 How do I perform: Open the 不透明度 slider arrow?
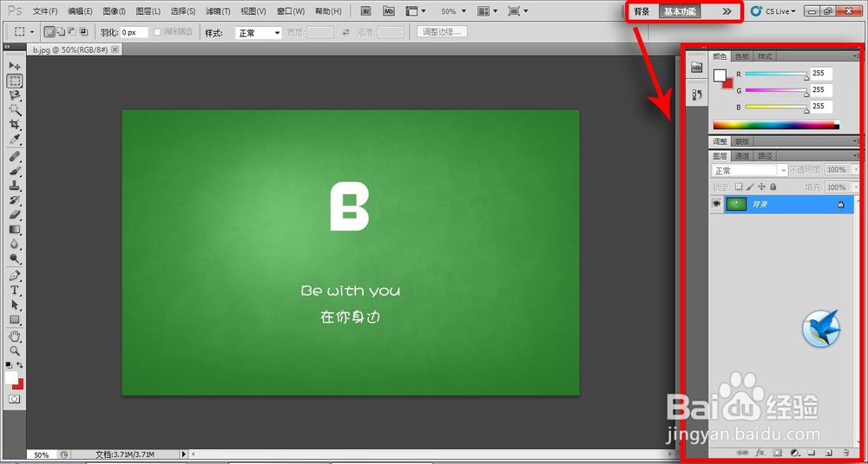pos(855,170)
